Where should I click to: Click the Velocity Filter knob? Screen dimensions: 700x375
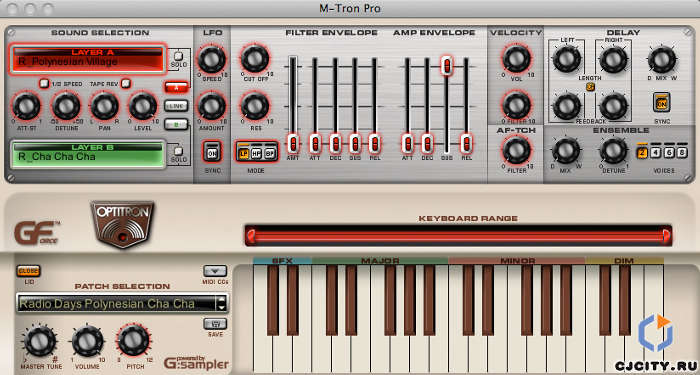517,106
